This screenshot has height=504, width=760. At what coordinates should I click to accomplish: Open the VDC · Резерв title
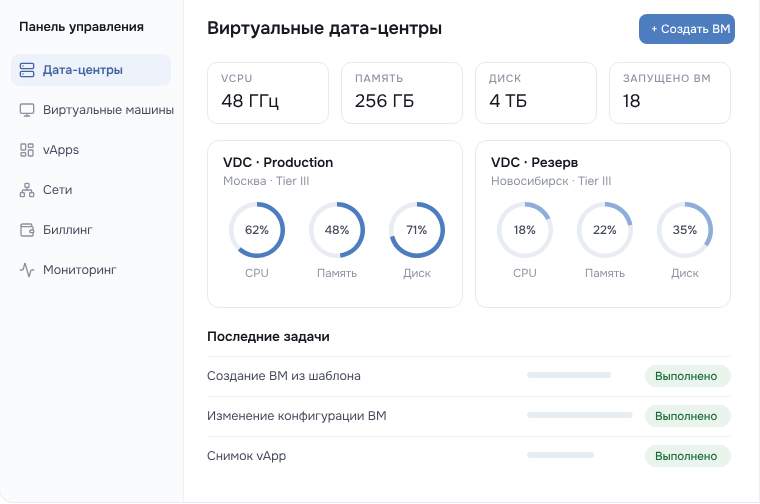534,162
